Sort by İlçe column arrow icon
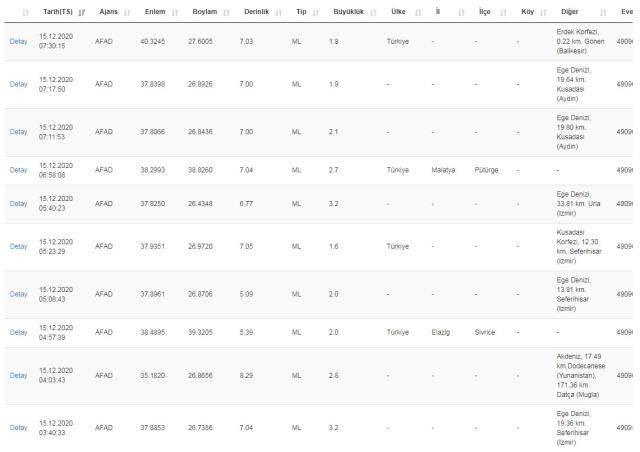The height and width of the screenshot is (452, 640). [x=503, y=12]
